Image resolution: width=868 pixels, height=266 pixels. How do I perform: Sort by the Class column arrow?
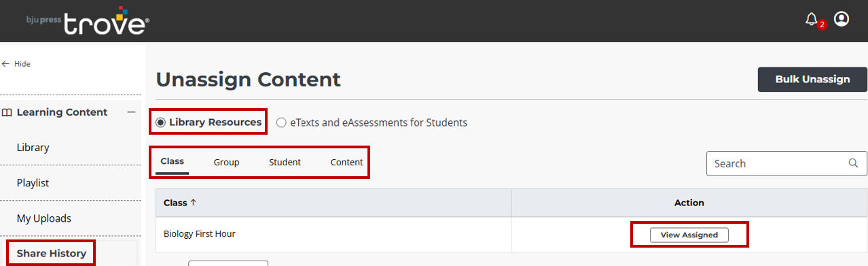[x=193, y=203]
